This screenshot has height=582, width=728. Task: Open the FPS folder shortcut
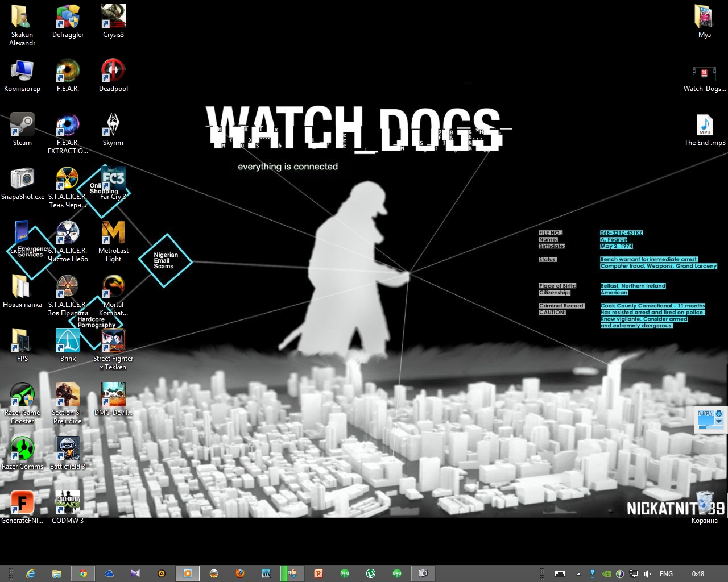point(22,346)
